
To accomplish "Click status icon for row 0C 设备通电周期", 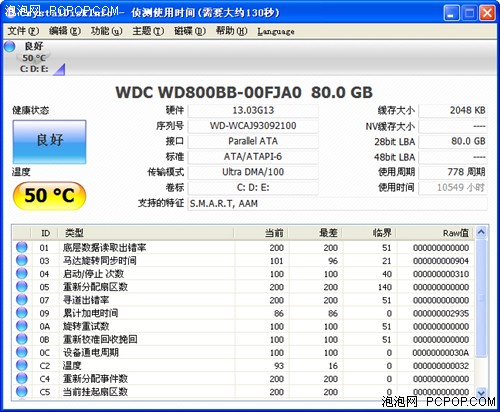I will [22, 352].
